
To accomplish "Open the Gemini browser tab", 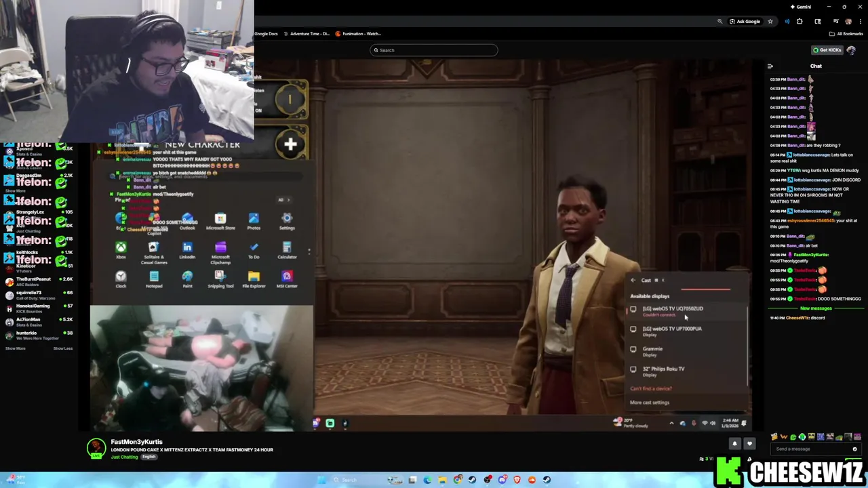I will tap(801, 7).
